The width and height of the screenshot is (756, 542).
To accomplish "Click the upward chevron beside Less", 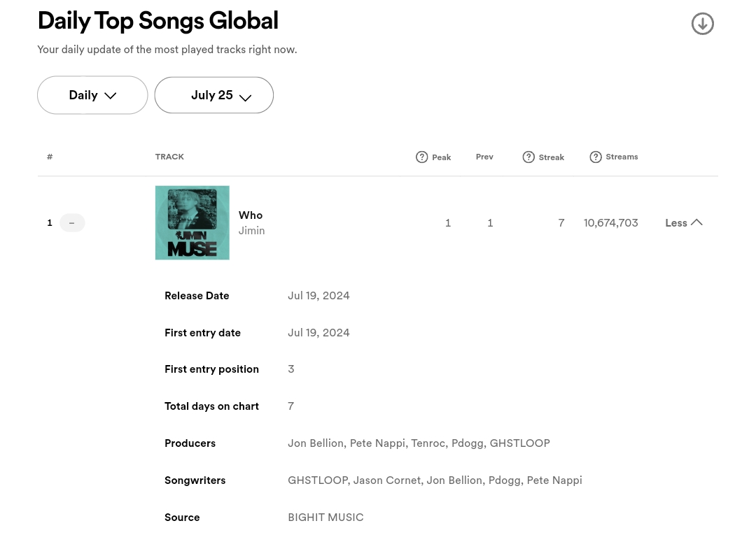I will pyautogui.click(x=696, y=222).
